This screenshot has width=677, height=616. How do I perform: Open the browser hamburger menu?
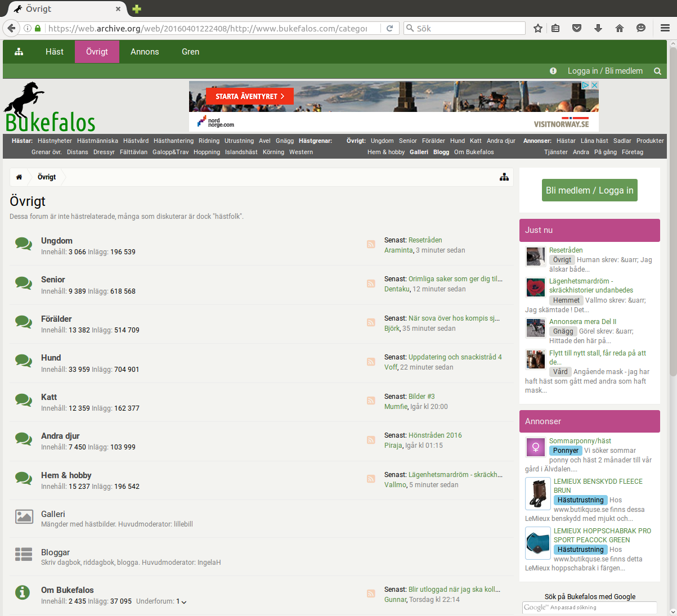(x=665, y=28)
